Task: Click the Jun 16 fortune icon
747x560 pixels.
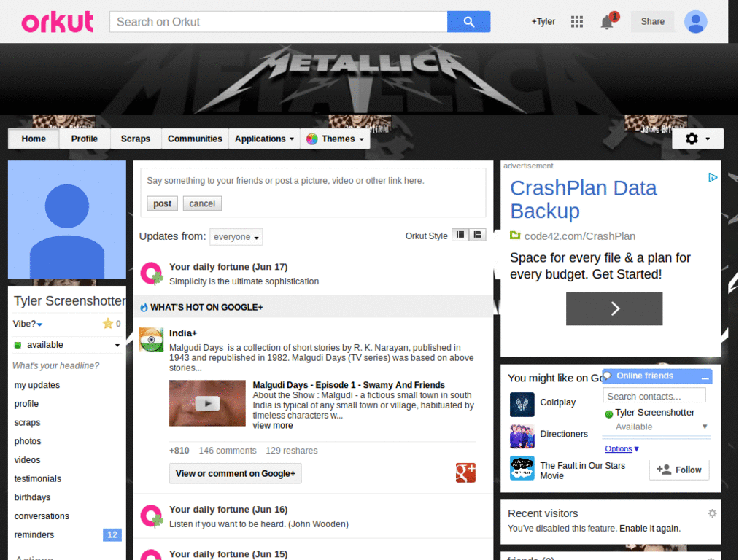Action: pyautogui.click(x=152, y=517)
